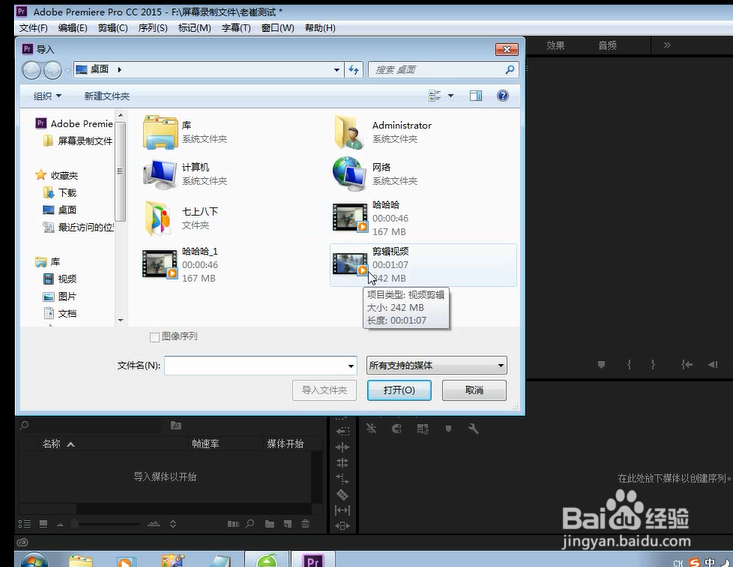Viewport: 733px width, 567px height.
Task: Click the New Item icon in project panel
Action: tap(287, 524)
